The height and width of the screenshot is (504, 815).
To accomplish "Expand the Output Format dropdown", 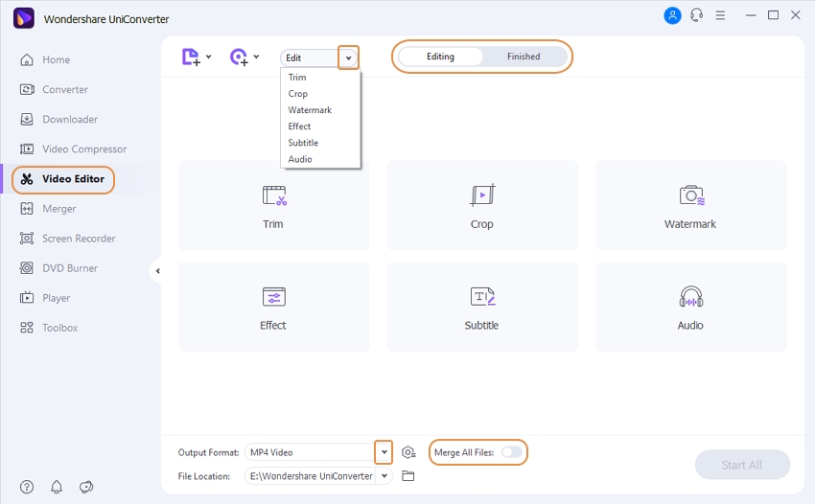I will [384, 452].
